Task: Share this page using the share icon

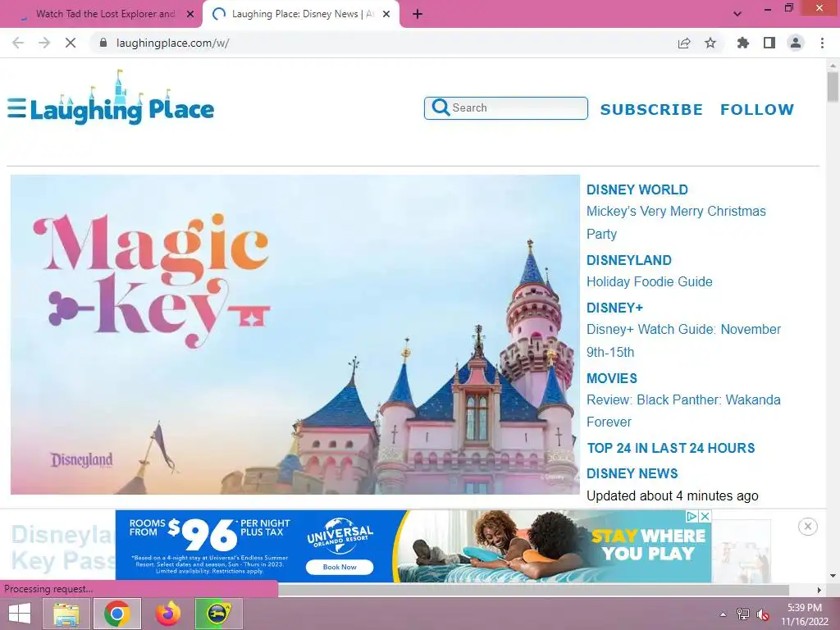Action: click(684, 43)
